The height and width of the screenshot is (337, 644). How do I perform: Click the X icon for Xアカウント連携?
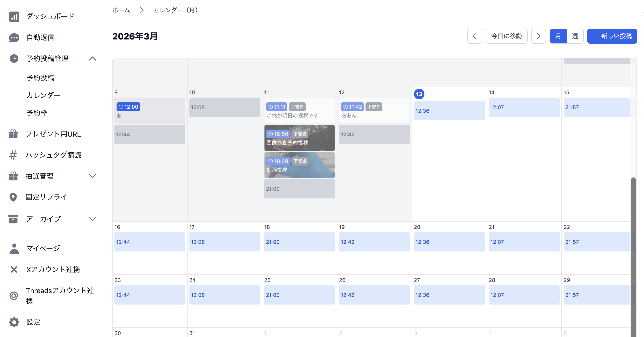point(14,269)
